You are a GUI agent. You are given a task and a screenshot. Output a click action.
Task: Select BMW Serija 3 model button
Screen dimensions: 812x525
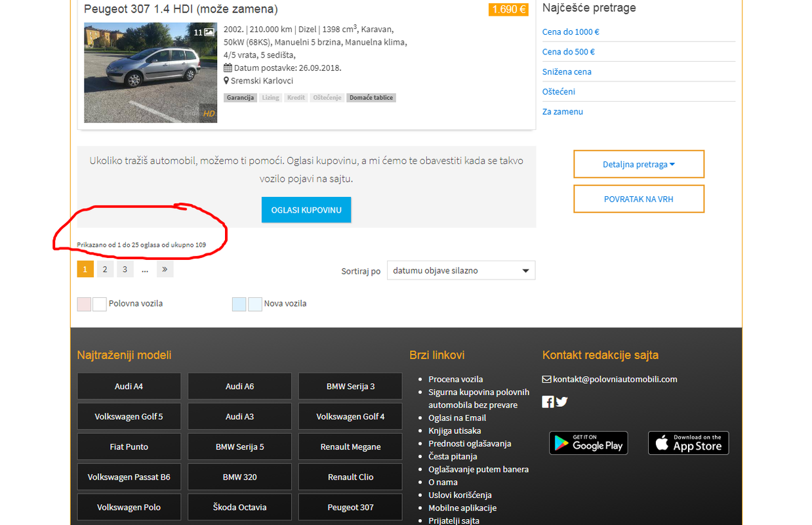[350, 386]
